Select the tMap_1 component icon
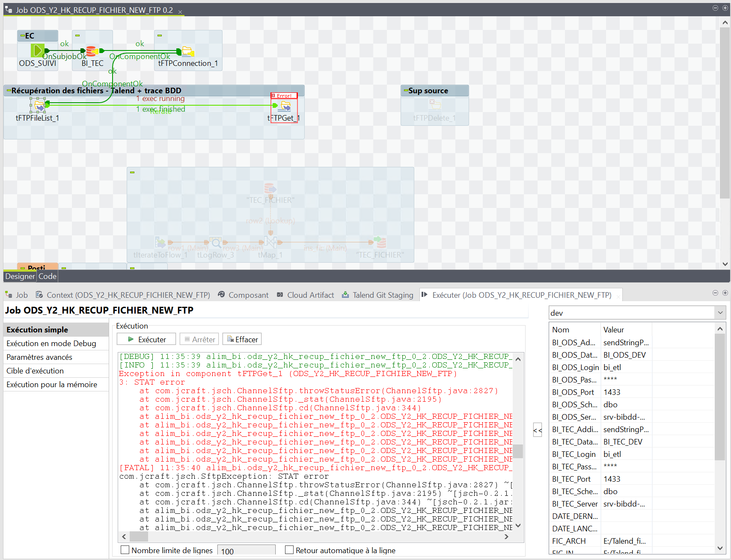Image resolution: width=731 pixels, height=560 pixels. point(270,243)
